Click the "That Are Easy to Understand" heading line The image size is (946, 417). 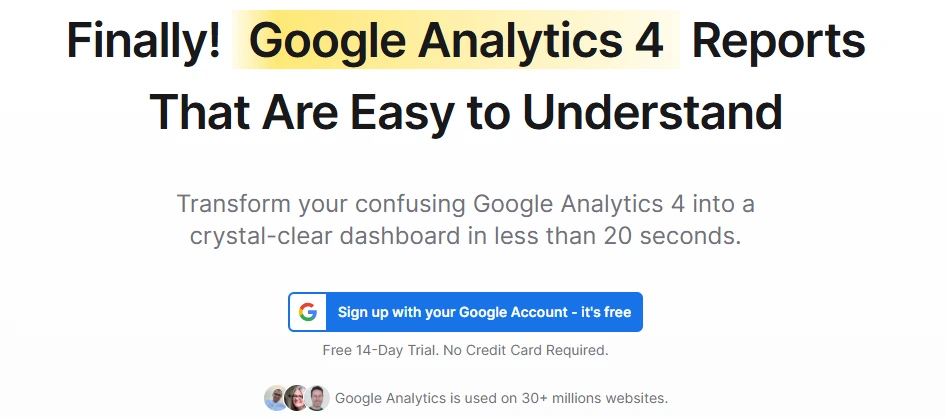[x=466, y=113]
